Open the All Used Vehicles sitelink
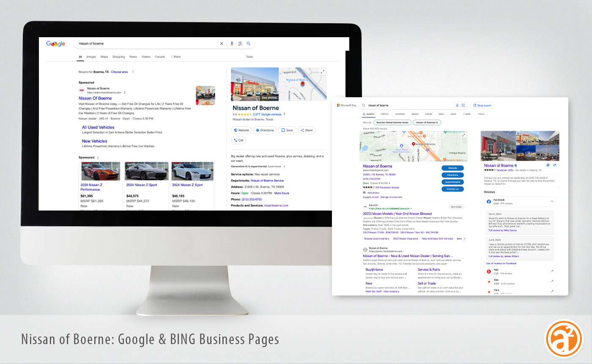This screenshot has width=592, height=364. (x=98, y=127)
